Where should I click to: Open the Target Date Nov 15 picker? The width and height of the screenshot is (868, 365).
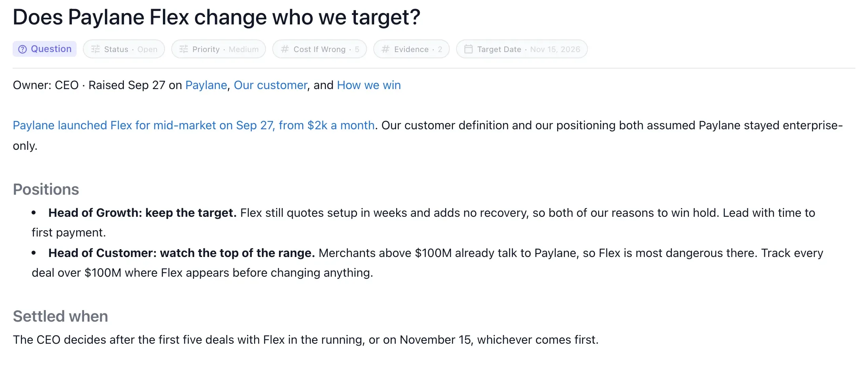[x=522, y=49]
